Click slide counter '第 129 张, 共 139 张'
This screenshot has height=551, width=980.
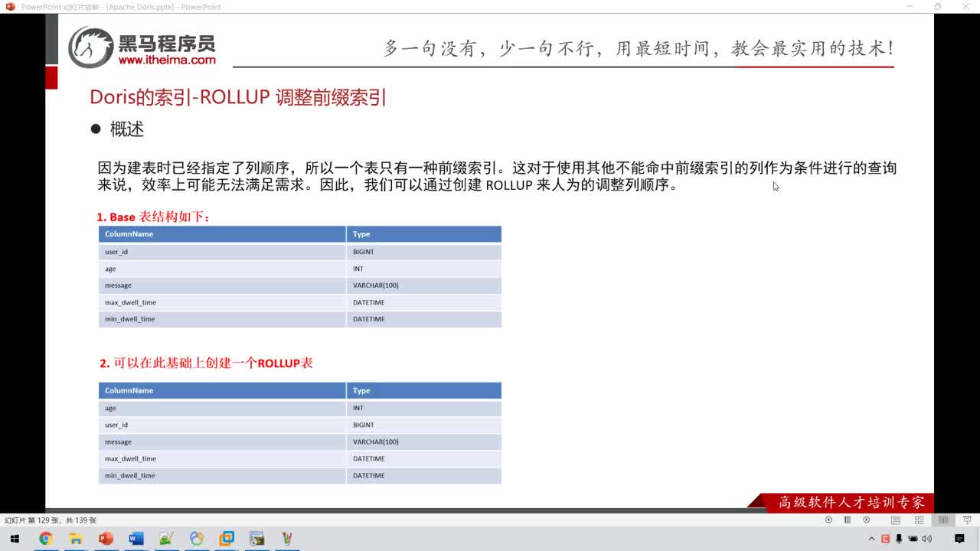point(51,520)
